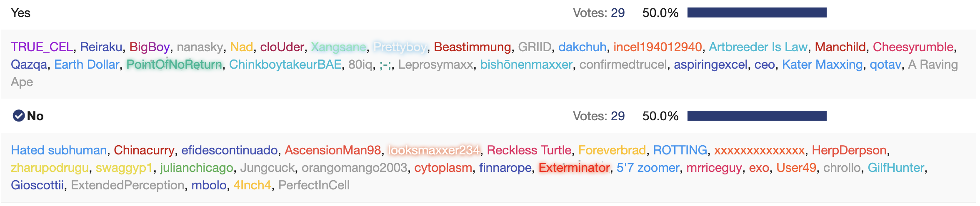Click the No percentage bar
This screenshot has height=206, width=980.
pyautogui.click(x=757, y=116)
